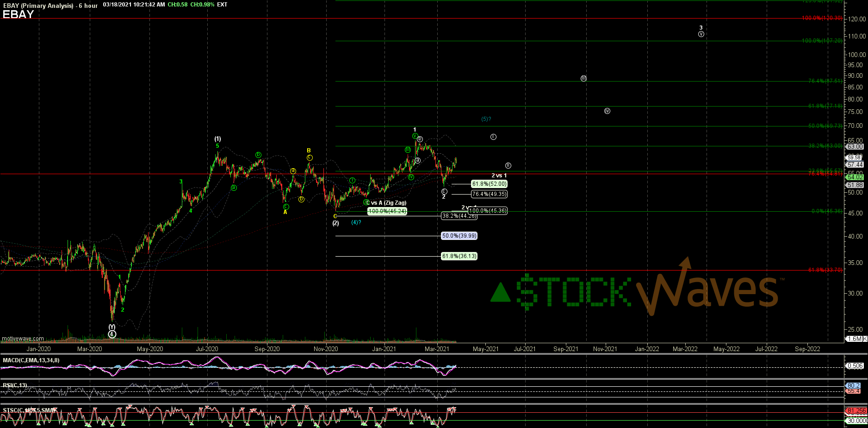The height and width of the screenshot is (428, 868).
Task: Click the 57.44 price axis tag
Action: tap(855, 164)
